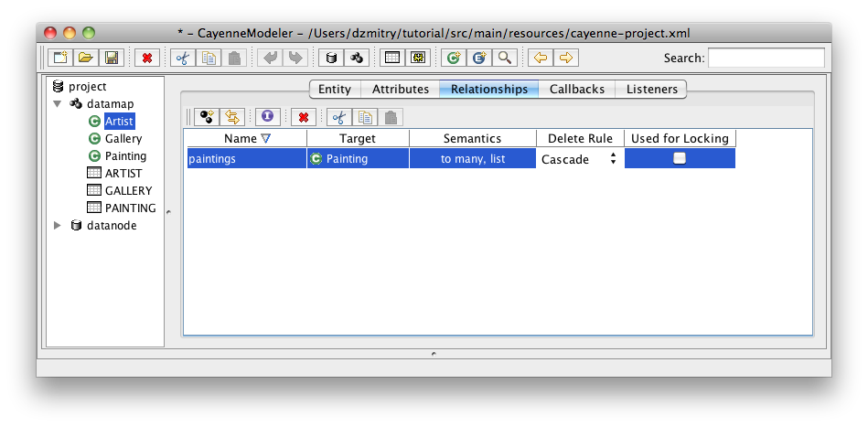Open the Callbacks tab
Image resolution: width=868 pixels, height=427 pixels.
coord(576,89)
